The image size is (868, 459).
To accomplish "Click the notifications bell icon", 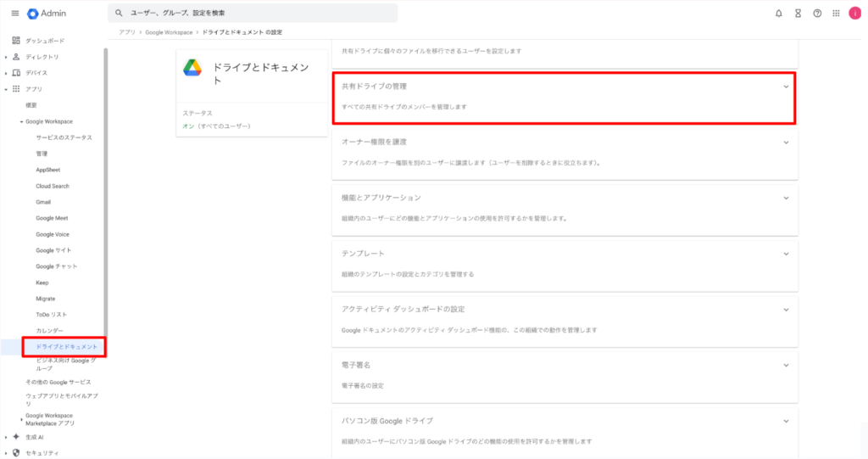I will (x=779, y=14).
